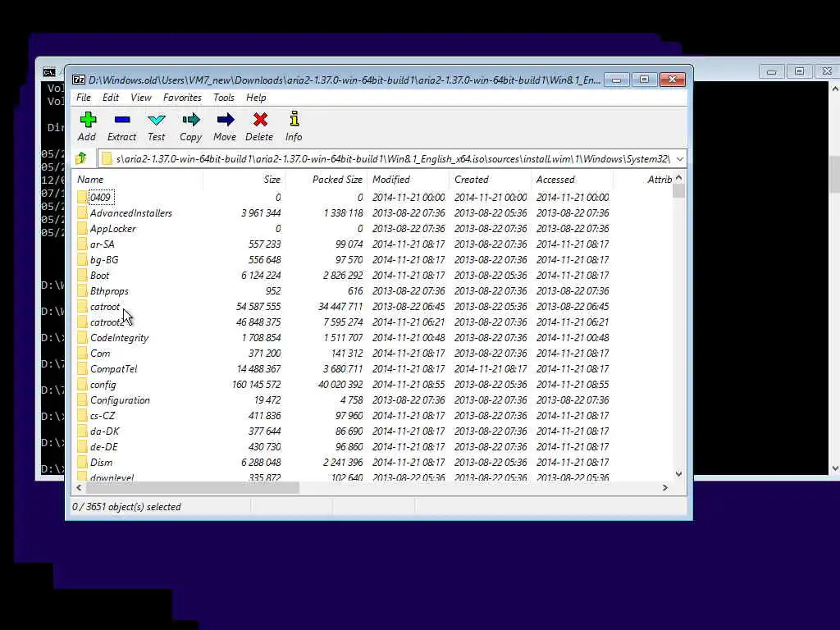The width and height of the screenshot is (840, 630).
Task: Click the status bar selected objects text
Action: [126, 507]
